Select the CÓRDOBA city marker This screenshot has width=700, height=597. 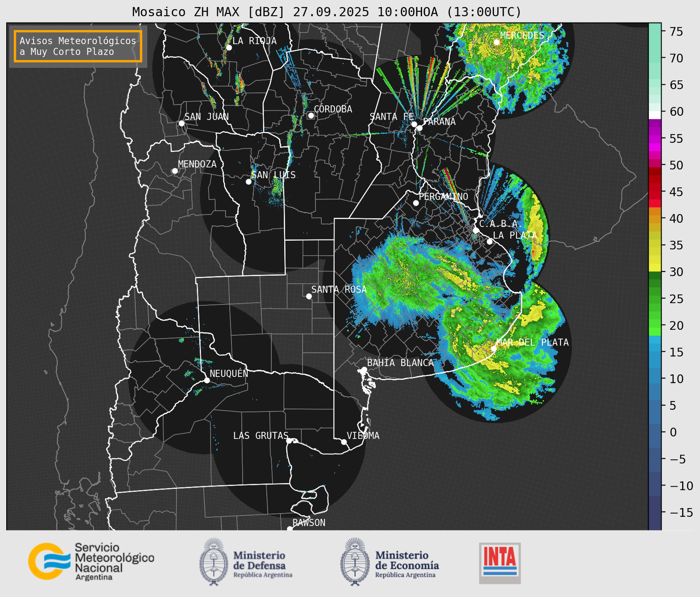311,115
